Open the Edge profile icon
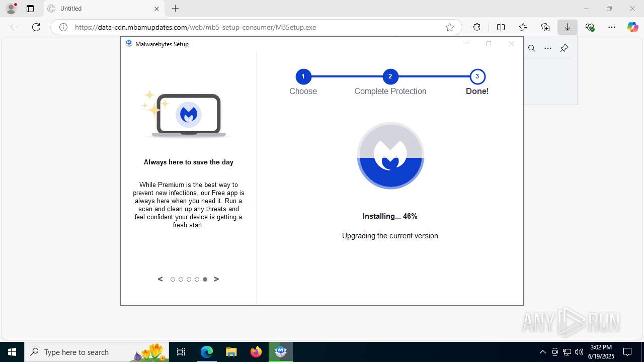Image resolution: width=644 pixels, height=362 pixels. (11, 9)
